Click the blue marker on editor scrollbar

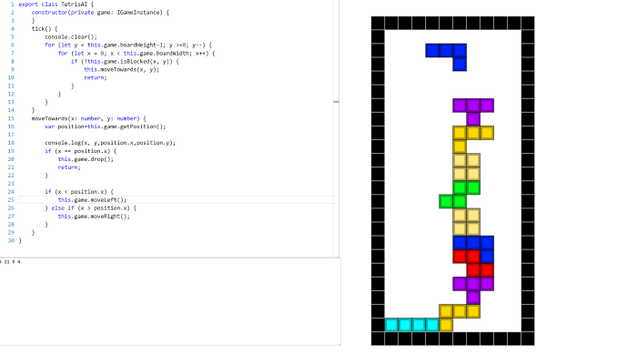tap(336, 102)
